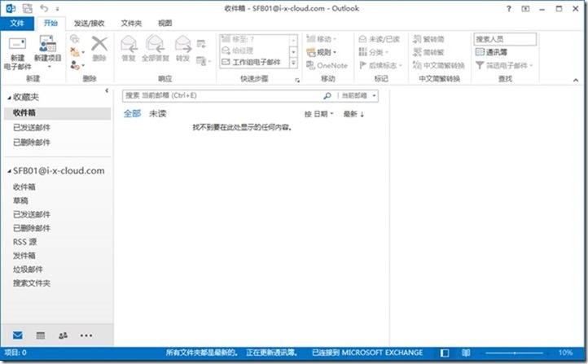Click the meeting reply icon beside 转发
Screen dimensions: 588x364
coord(201,44)
